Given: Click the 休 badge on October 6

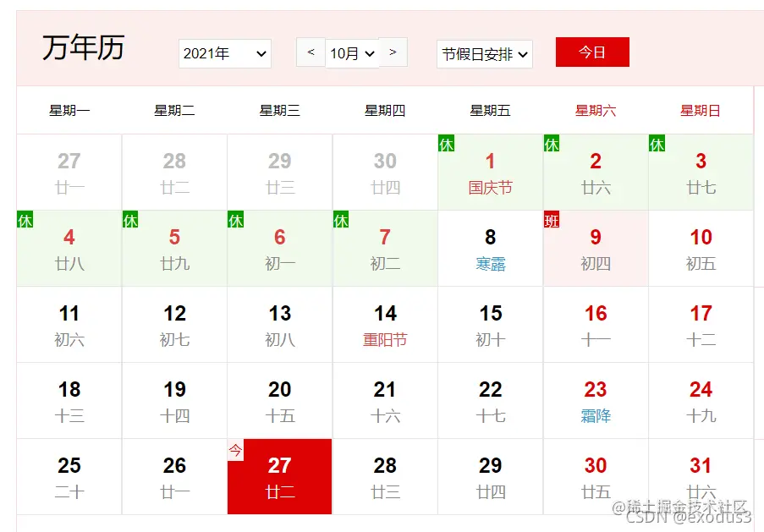Looking at the screenshot, I should pos(236,220).
